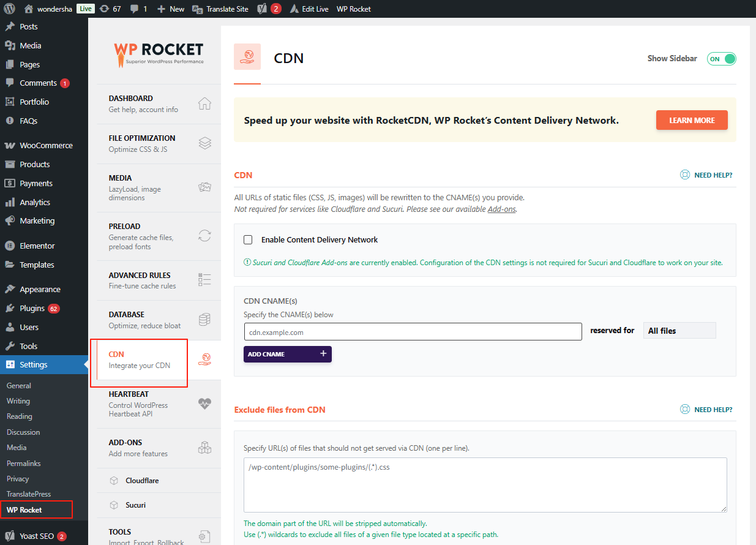Open the Add-ons link in CDN description
756x545 pixels.
501,209
